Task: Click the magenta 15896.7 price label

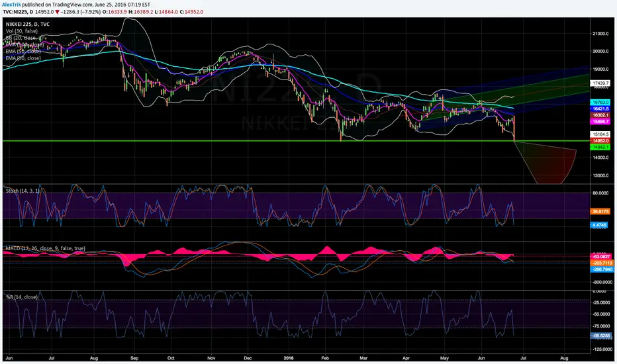Action: tap(600, 122)
